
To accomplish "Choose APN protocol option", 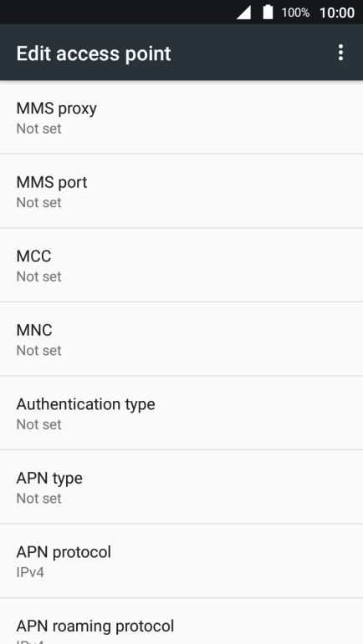I will click(181, 561).
